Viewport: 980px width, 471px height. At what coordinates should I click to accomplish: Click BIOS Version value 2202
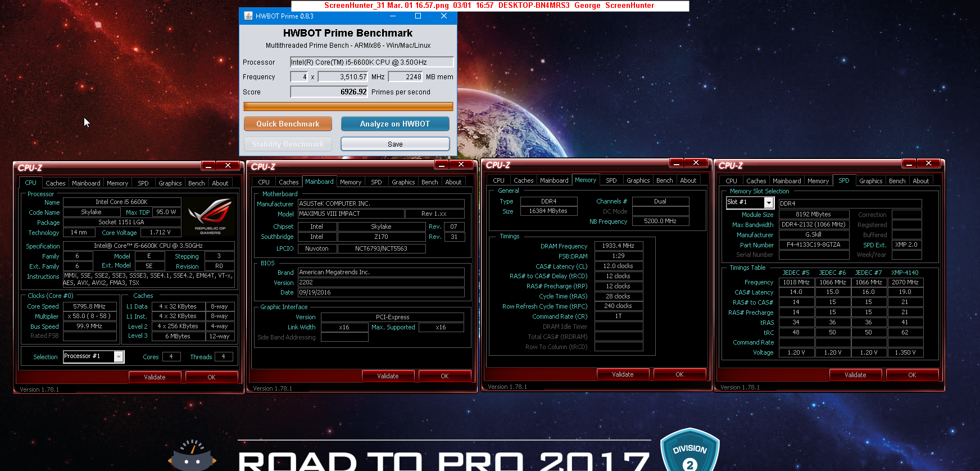pos(381,282)
